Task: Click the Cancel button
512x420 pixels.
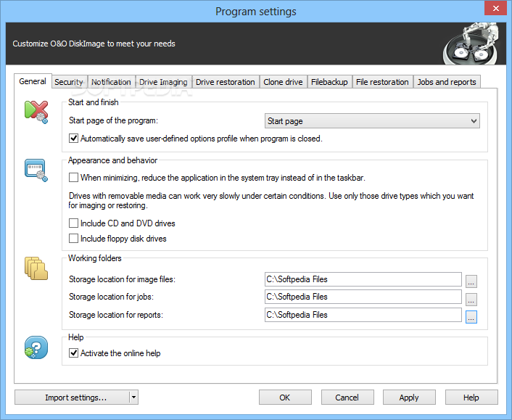Action: (x=347, y=398)
